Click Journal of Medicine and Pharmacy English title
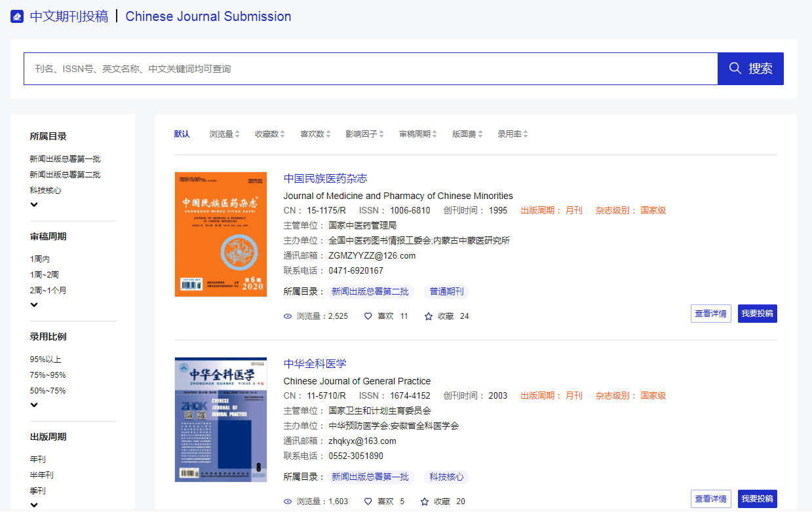 coord(398,196)
